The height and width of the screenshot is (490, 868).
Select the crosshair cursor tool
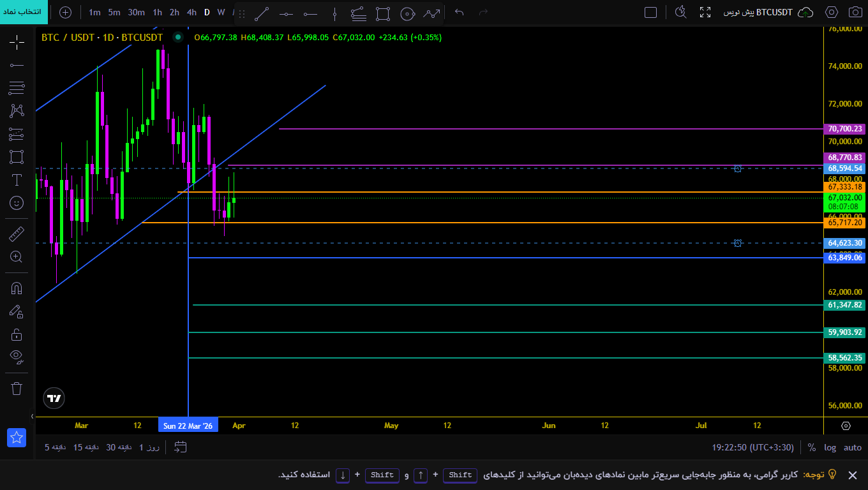(17, 43)
